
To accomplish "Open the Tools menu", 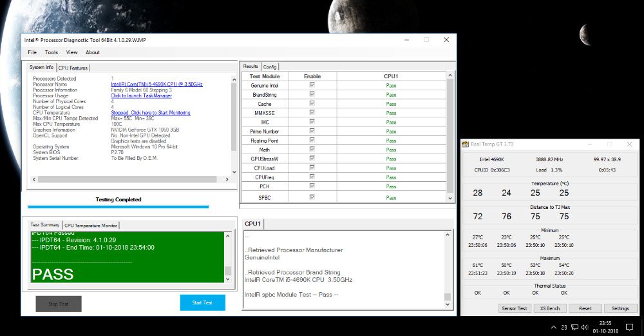I will 52,52.
